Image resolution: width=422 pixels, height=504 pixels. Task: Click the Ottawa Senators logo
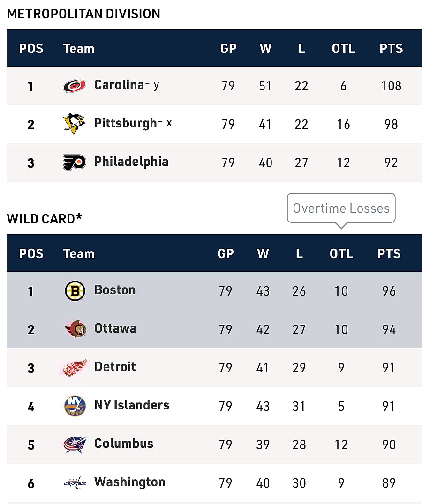(75, 329)
